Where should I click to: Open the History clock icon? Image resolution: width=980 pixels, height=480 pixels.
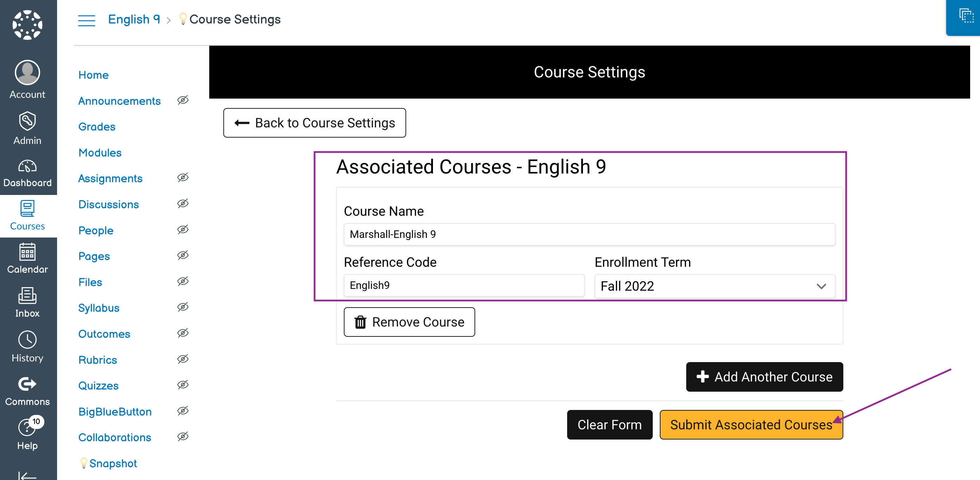click(27, 340)
